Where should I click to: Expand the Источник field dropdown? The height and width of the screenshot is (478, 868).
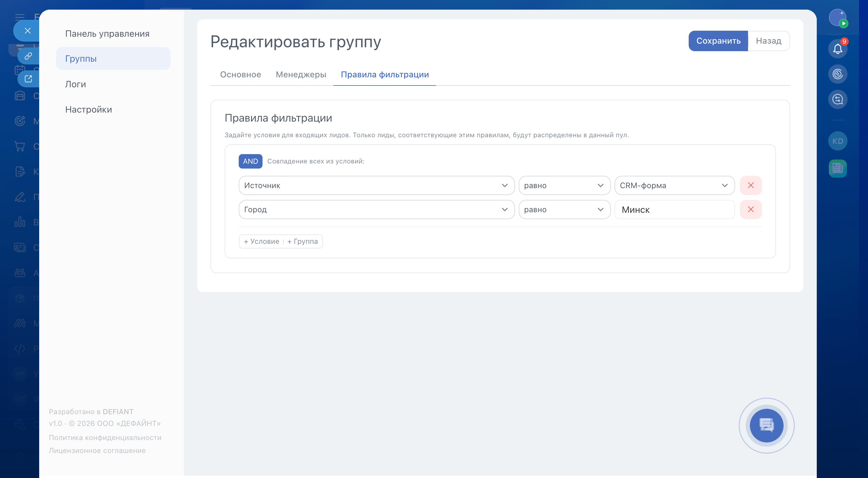(376, 185)
